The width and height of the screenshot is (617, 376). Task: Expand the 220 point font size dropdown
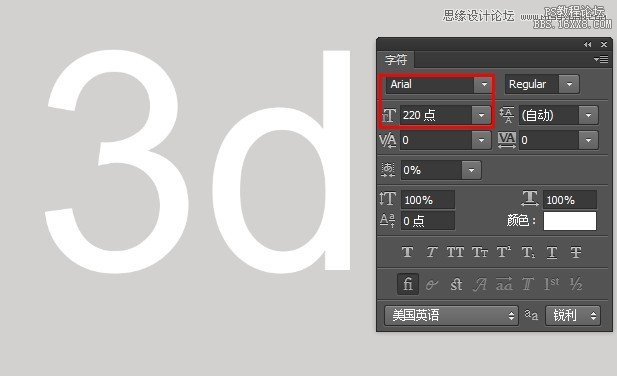[481, 116]
